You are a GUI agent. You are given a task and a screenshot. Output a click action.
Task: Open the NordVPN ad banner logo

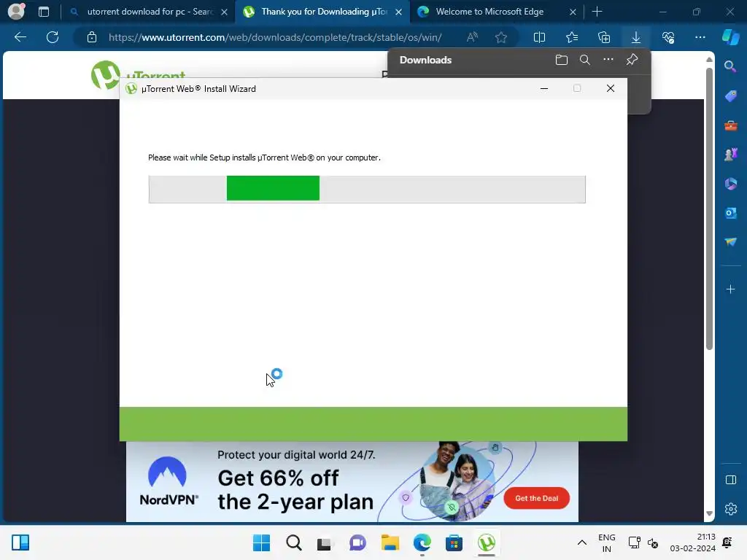[169, 481]
